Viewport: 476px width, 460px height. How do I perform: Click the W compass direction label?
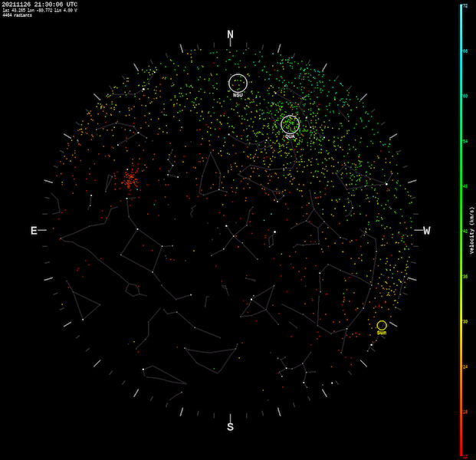coord(426,231)
